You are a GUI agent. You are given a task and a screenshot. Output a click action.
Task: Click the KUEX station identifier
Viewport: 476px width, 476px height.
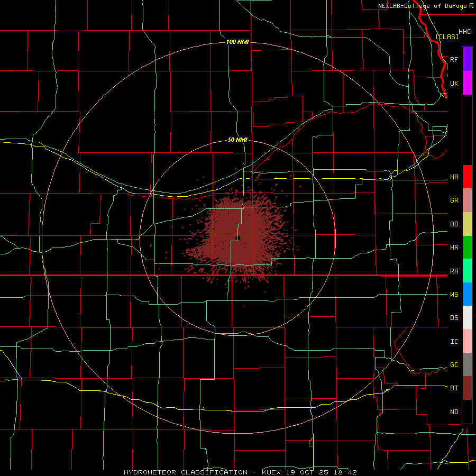[x=271, y=472]
